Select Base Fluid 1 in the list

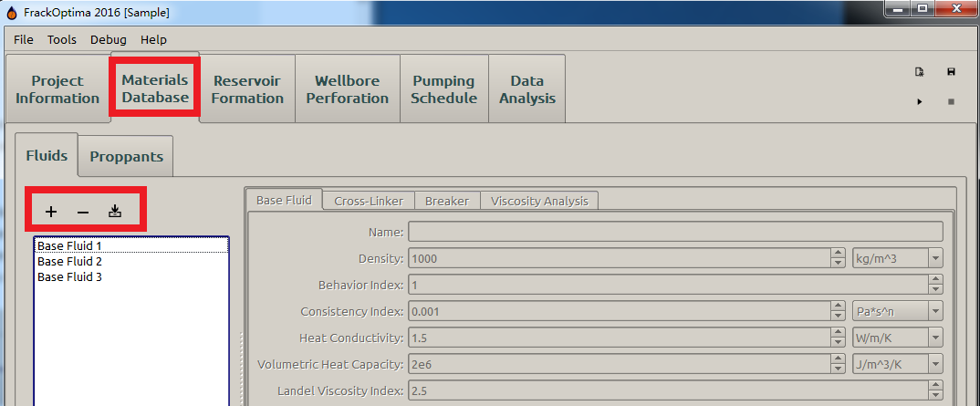tap(131, 246)
